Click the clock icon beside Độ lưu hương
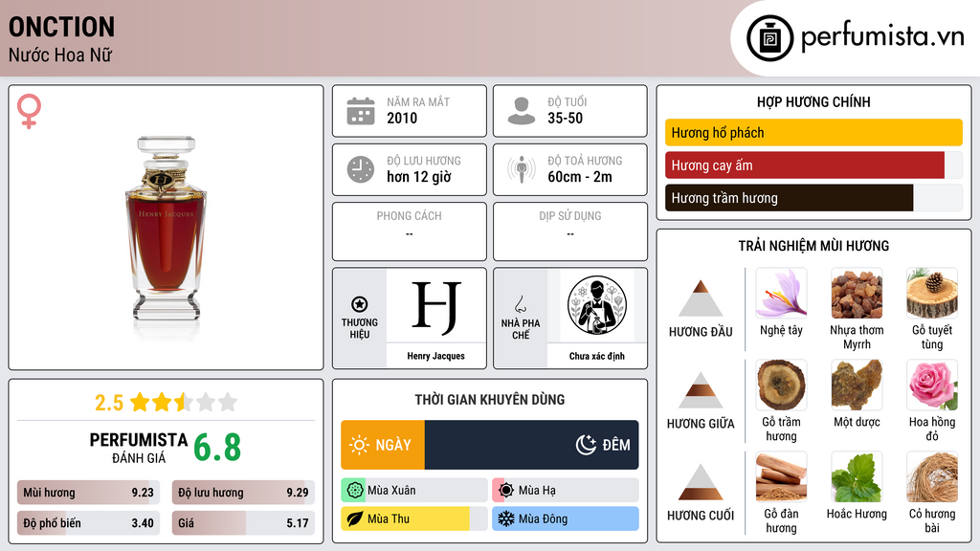 361,169
